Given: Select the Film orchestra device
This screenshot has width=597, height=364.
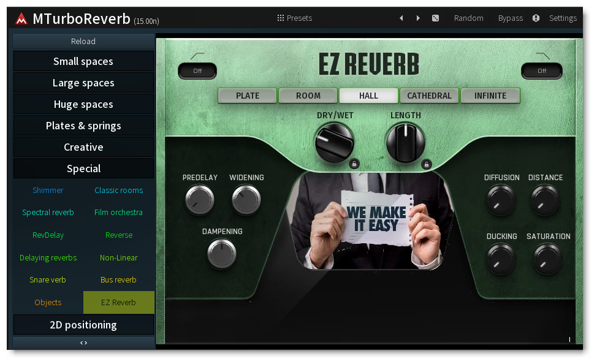Looking at the screenshot, I should (x=119, y=213).
